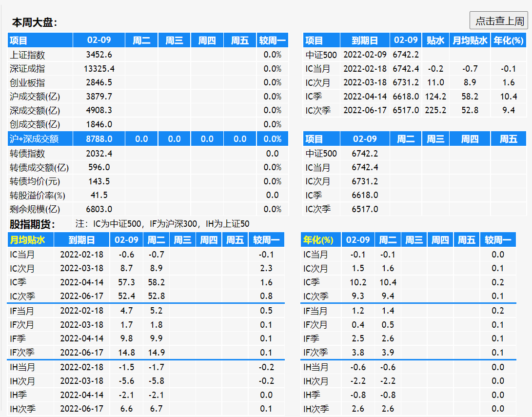This screenshot has width=532, height=417.
Task: Select the 中证500 expiry date 2022-02-09
Action: (365, 55)
